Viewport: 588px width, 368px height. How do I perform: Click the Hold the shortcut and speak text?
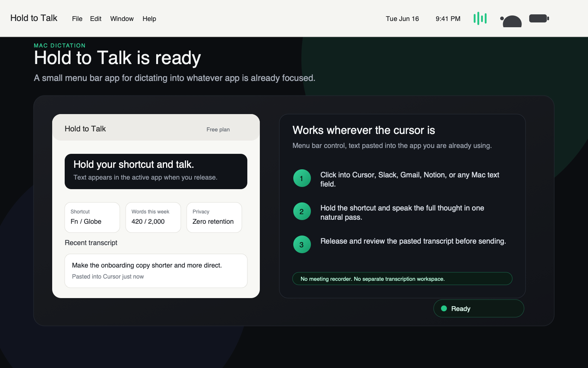click(402, 212)
